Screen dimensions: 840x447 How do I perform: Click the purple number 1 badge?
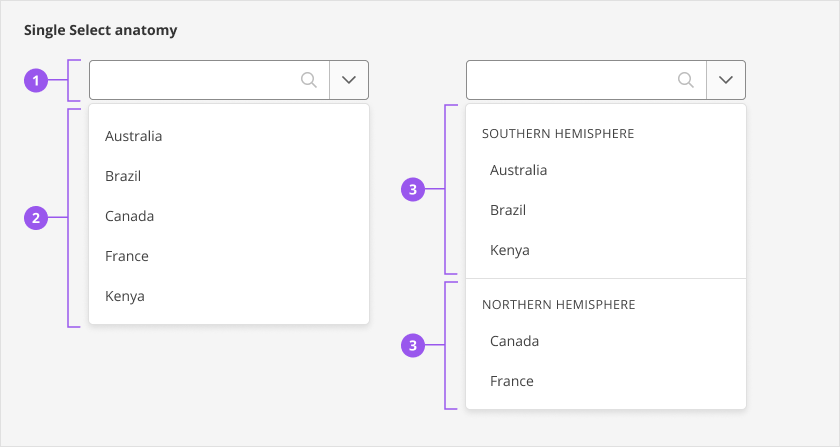click(36, 80)
